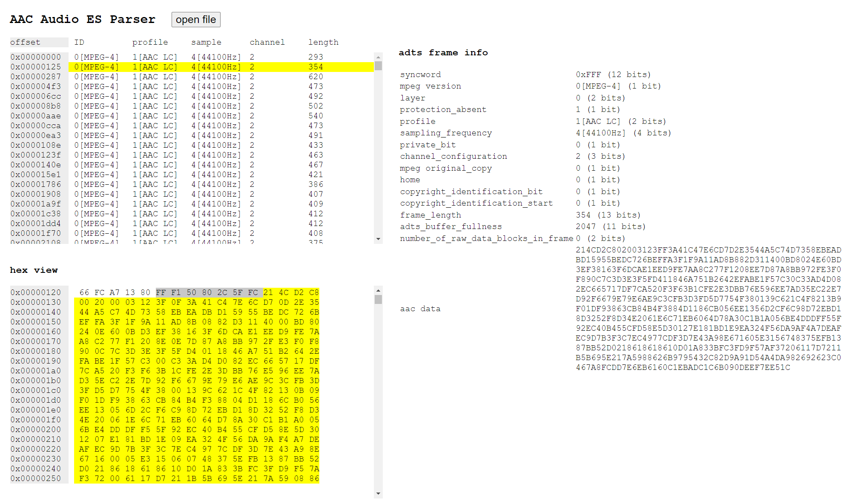
Task: Click the profile column header
Action: (x=150, y=42)
